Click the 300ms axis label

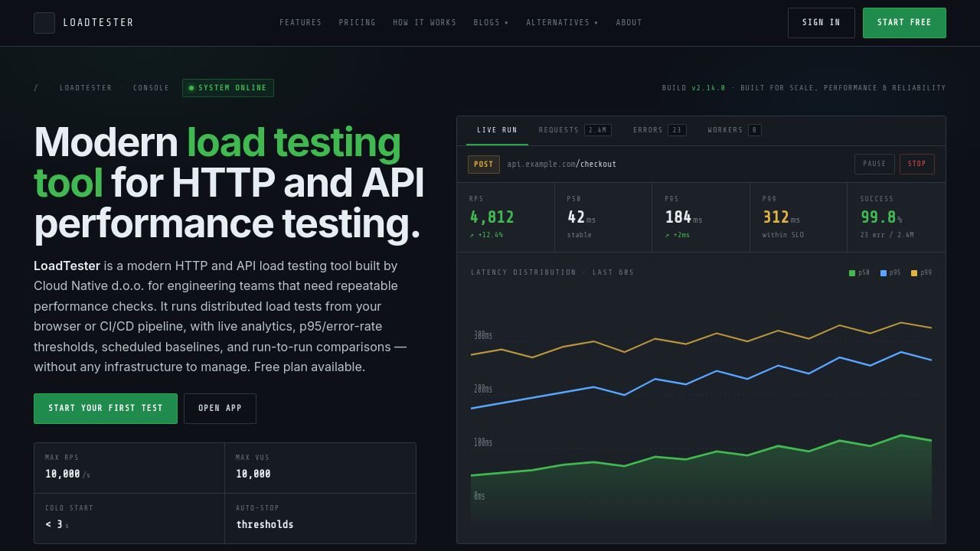click(x=483, y=335)
